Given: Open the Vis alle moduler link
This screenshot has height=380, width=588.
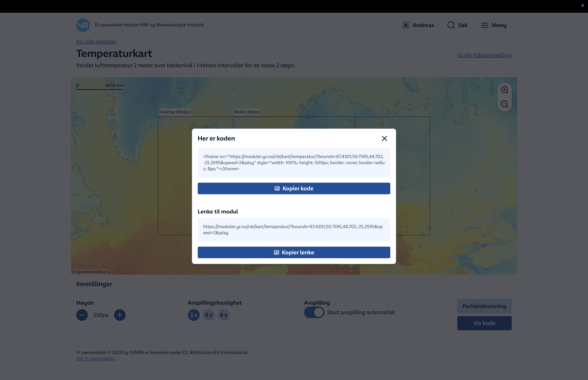Looking at the screenshot, I should pos(96,42).
